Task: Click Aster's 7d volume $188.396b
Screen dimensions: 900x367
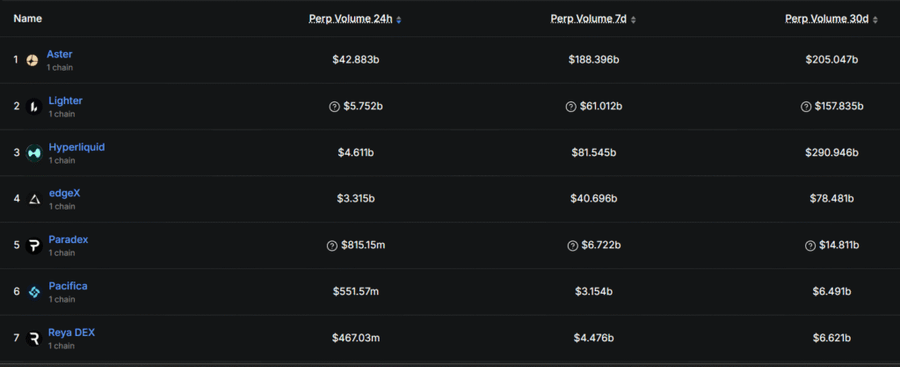Action: (594, 60)
